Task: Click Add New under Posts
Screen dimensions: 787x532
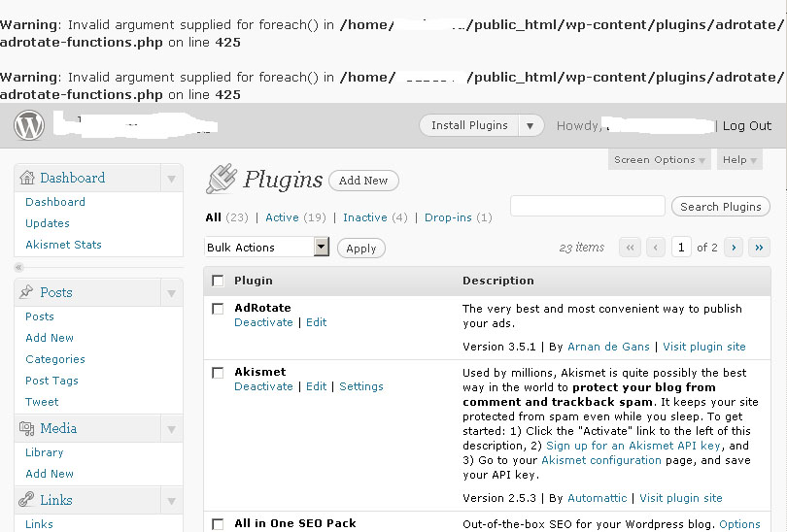Action: coord(50,338)
